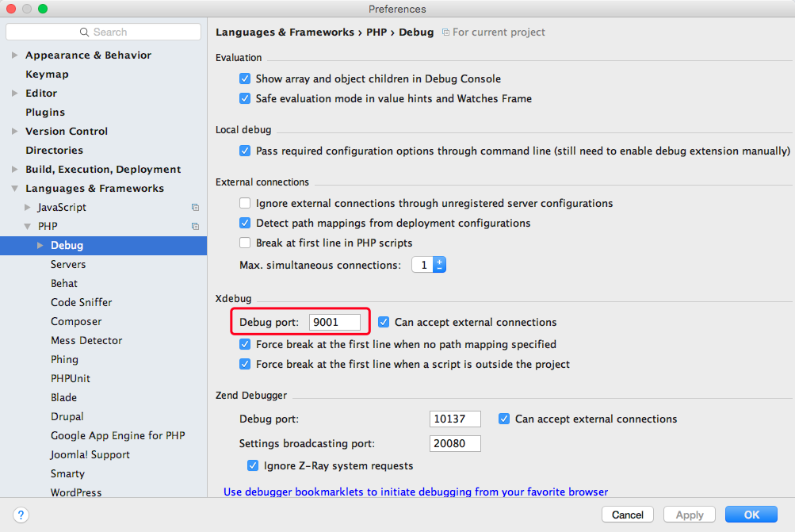
Task: Click the search magnifier icon
Action: tap(84, 32)
